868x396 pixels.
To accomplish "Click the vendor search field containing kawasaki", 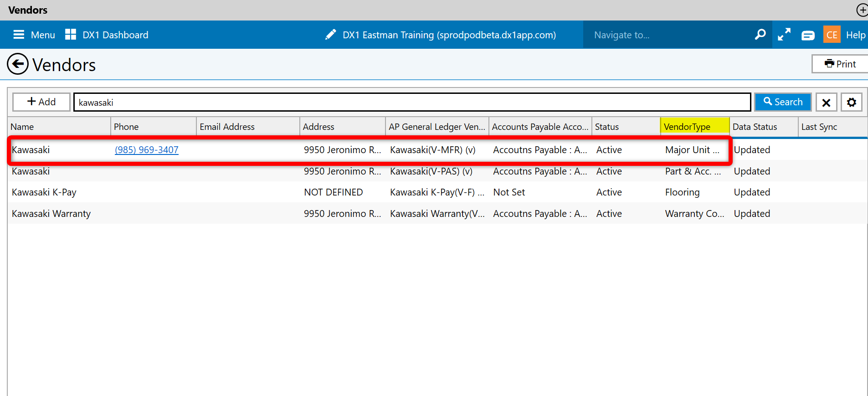I will pyautogui.click(x=412, y=102).
